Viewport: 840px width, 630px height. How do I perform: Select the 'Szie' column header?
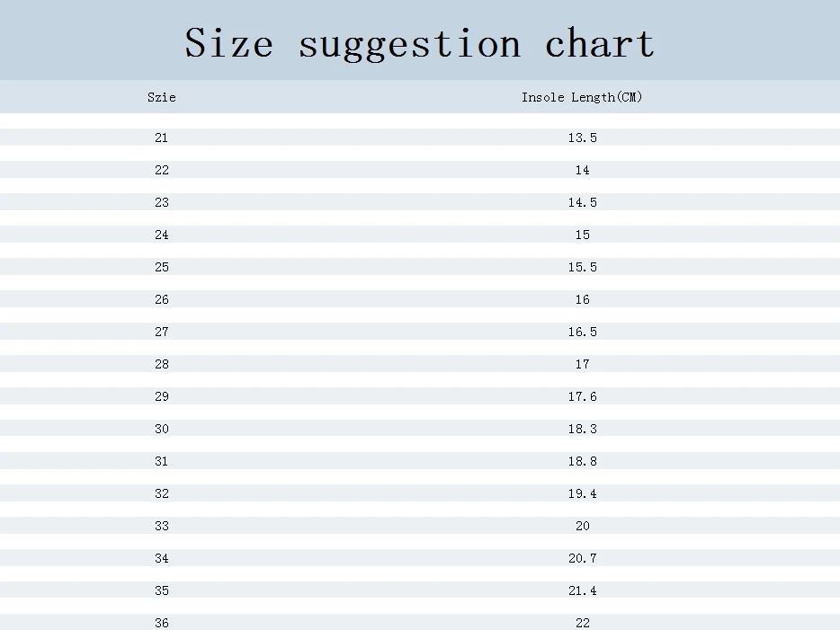click(162, 97)
